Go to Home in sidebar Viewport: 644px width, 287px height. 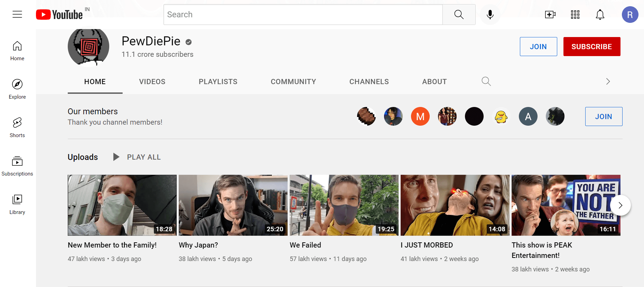coord(17,51)
